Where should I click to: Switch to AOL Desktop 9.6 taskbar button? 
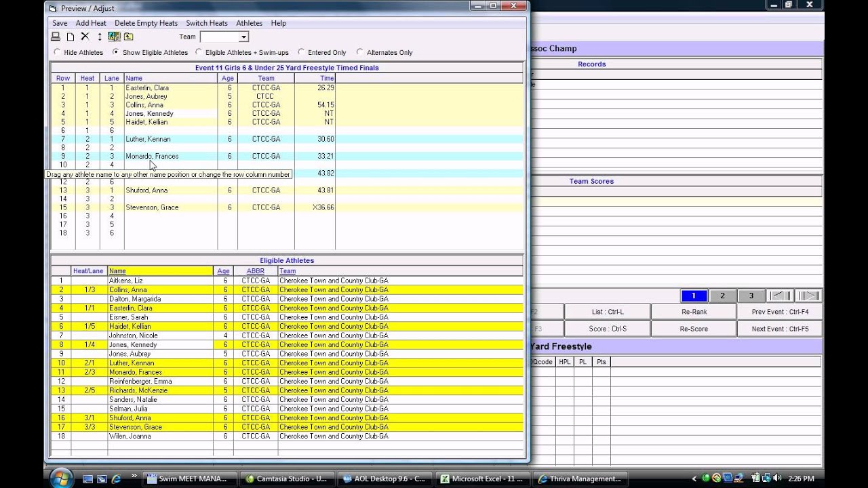coord(384,479)
